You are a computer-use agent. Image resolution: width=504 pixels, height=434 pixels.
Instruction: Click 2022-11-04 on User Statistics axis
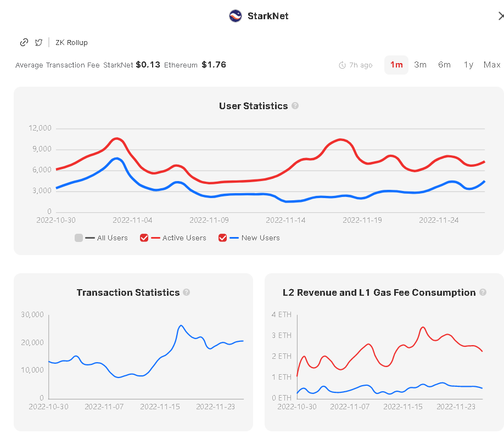tap(132, 220)
